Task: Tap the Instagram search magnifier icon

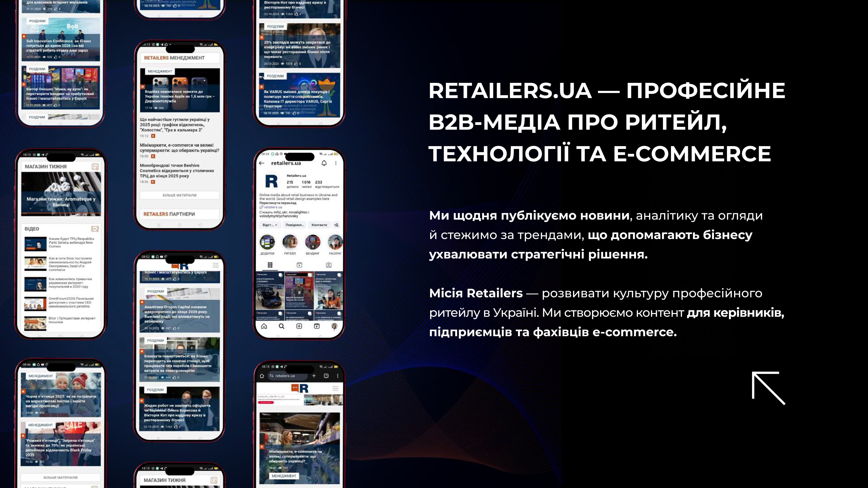Action: [x=282, y=326]
